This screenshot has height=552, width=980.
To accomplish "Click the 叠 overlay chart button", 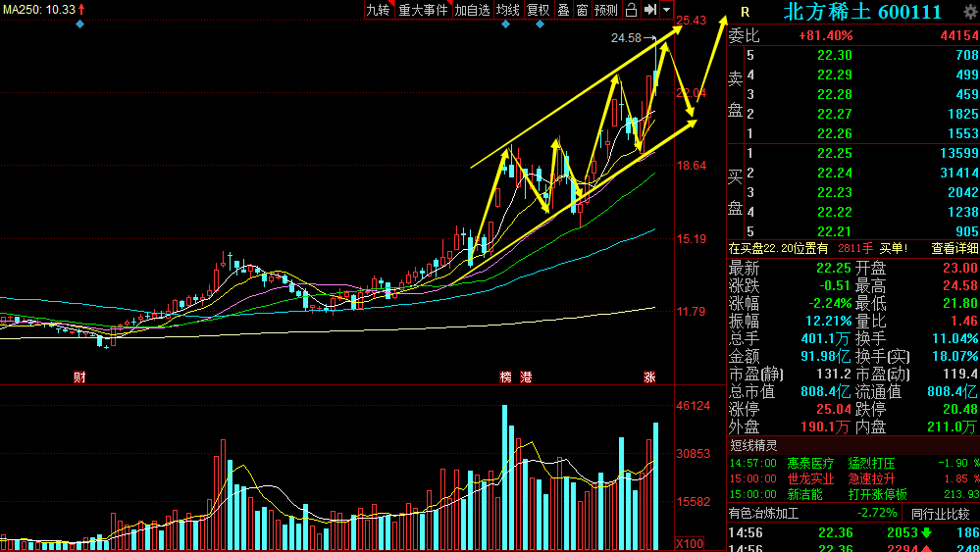I will click(x=563, y=10).
